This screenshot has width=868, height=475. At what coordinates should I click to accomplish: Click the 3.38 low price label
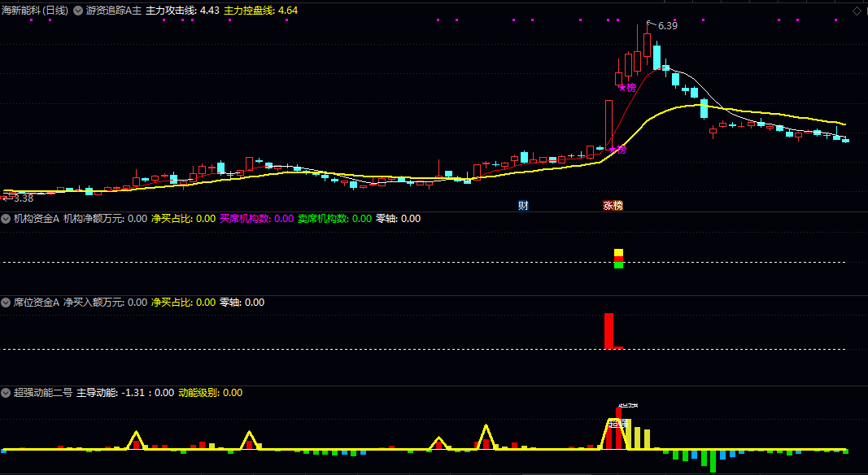[24, 198]
